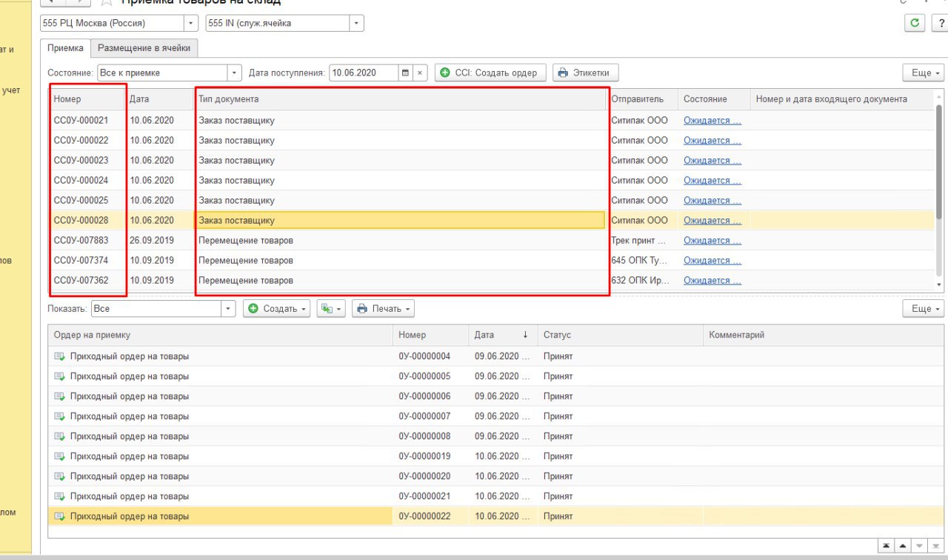This screenshot has width=948, height=560.
Task: Open the Ожидается link for CC0У-000021
Action: (712, 120)
